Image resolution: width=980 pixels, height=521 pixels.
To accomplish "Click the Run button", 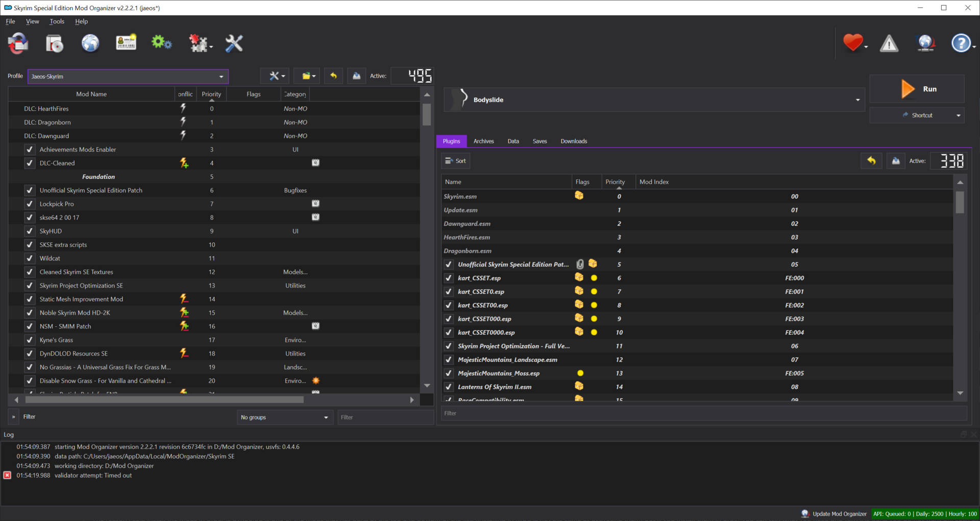I will 917,89.
